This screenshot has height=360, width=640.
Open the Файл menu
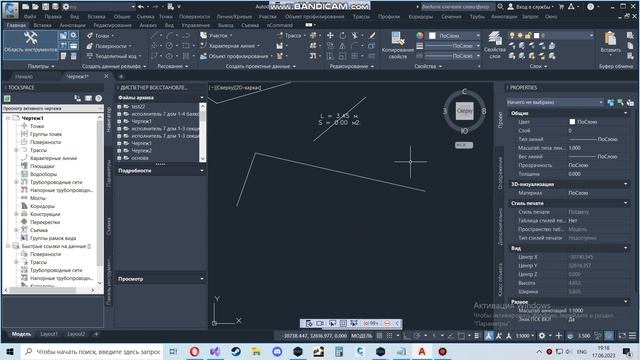point(30,17)
